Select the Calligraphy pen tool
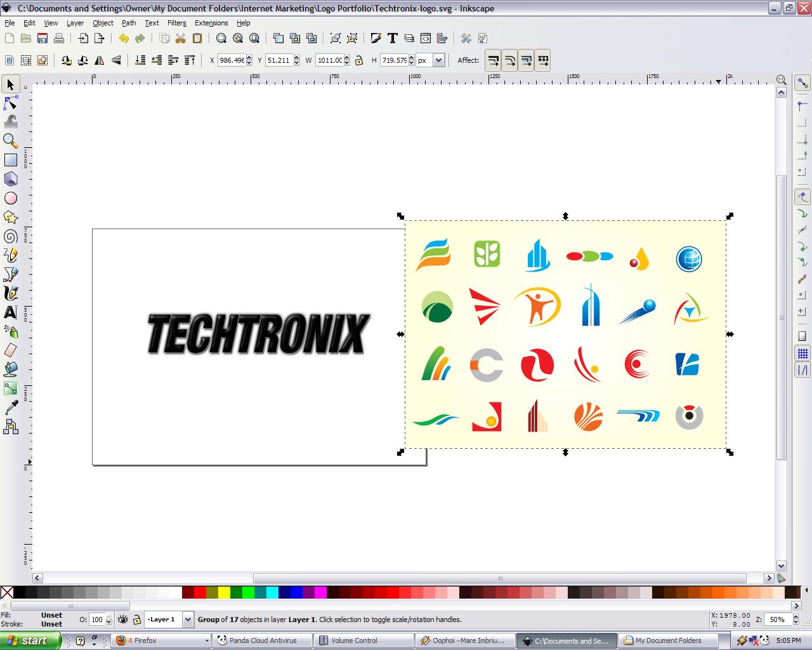 click(x=10, y=293)
